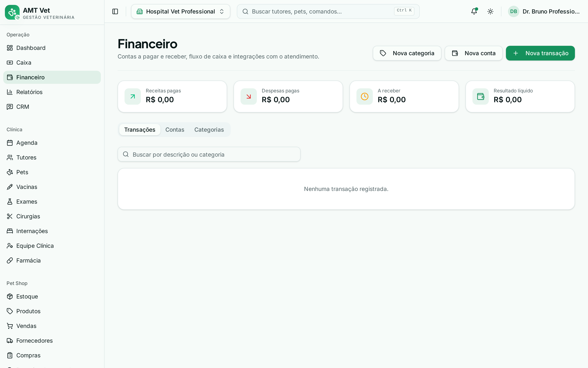Click the Despesas pagas down-arrow icon
This screenshot has height=368, width=588.
pos(248,97)
